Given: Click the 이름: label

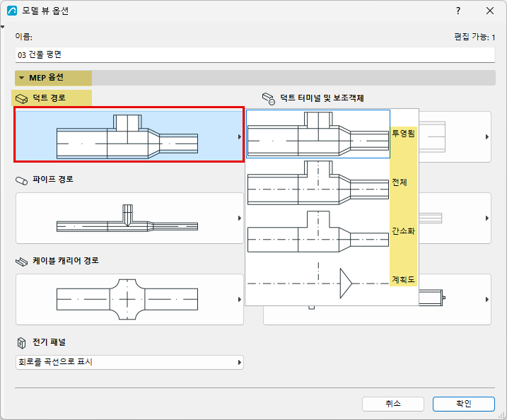Looking at the screenshot, I should (x=23, y=37).
